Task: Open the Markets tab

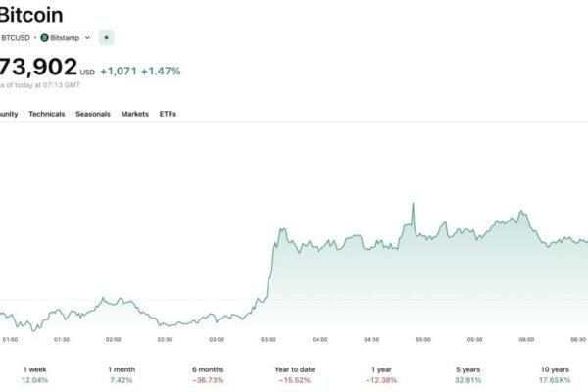Action: [x=134, y=114]
